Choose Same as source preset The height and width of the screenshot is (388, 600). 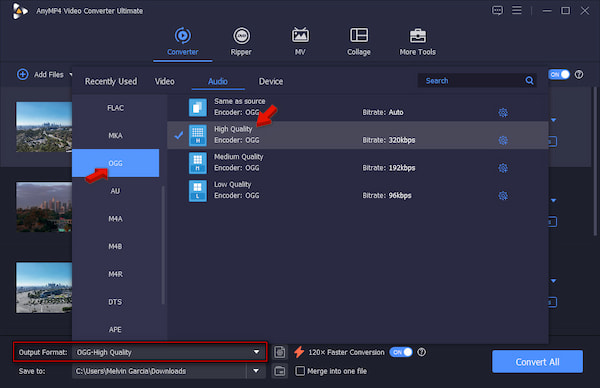[x=357, y=108]
